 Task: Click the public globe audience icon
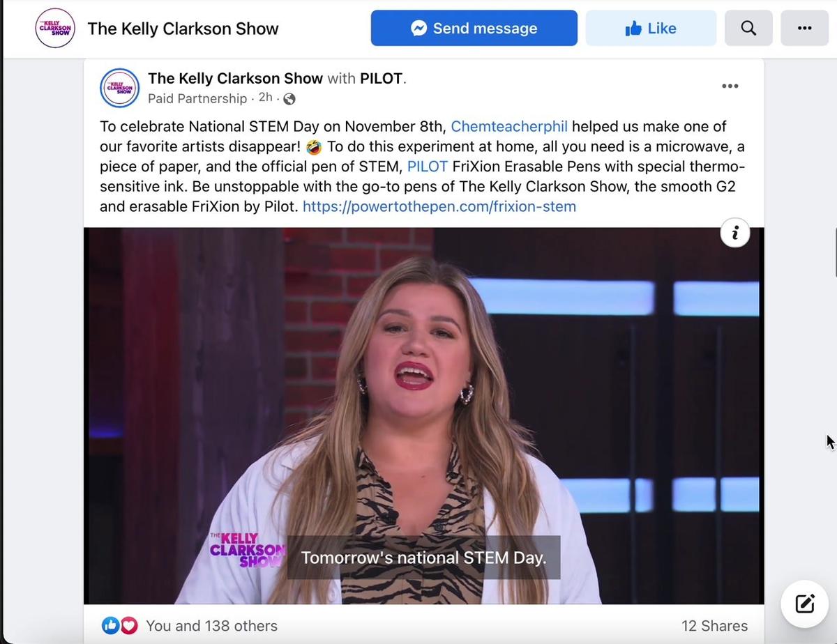pyautogui.click(x=289, y=99)
